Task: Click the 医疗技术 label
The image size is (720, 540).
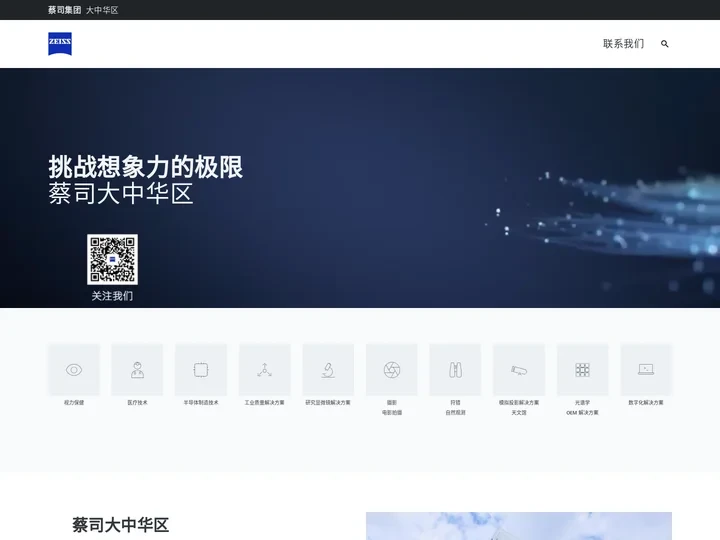Action: (x=137, y=402)
